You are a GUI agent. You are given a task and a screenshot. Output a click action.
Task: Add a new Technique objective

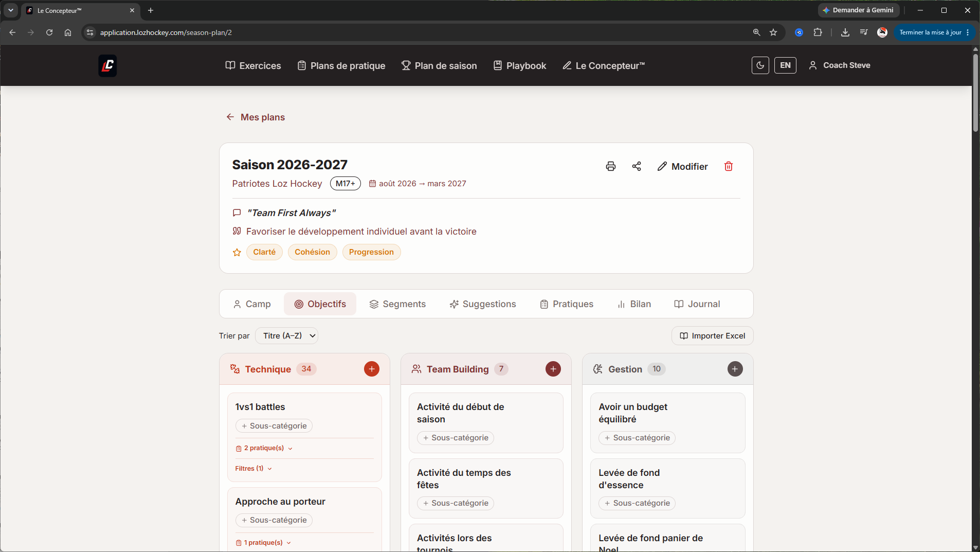pyautogui.click(x=372, y=369)
